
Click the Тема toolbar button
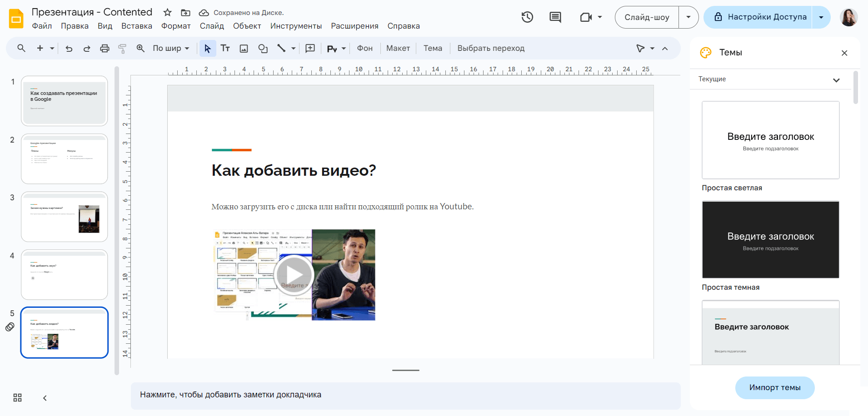pos(433,48)
